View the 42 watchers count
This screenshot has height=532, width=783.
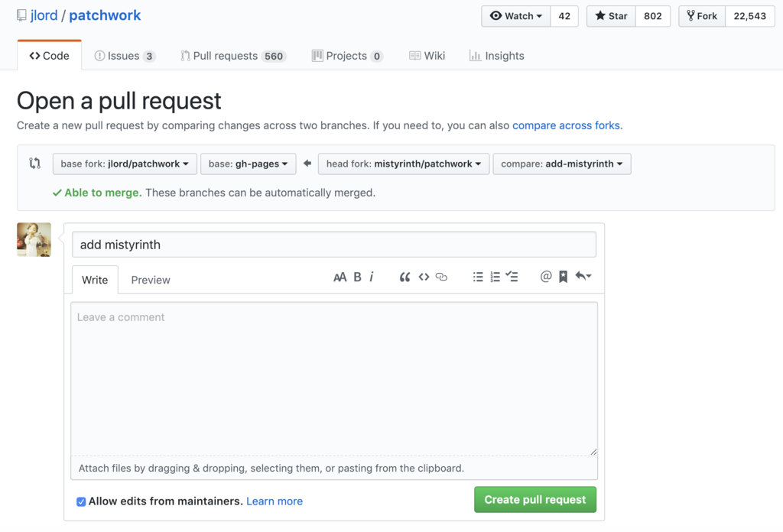point(564,16)
